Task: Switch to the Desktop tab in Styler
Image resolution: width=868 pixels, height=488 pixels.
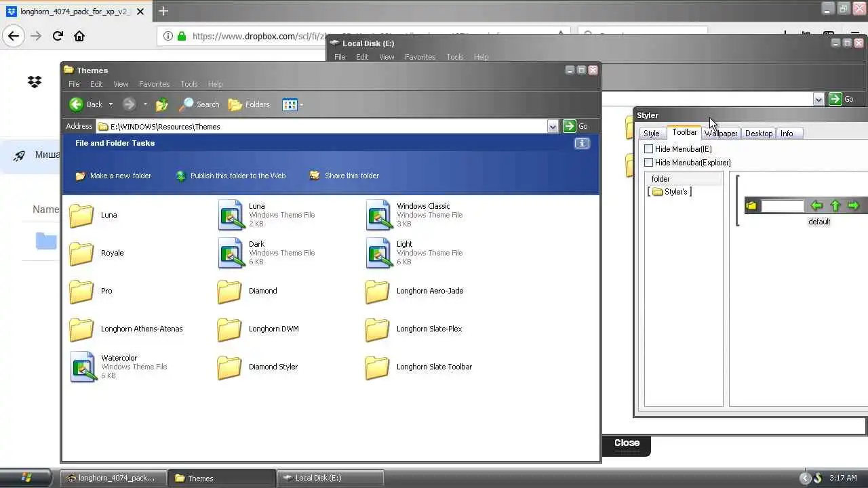Action: pos(759,134)
